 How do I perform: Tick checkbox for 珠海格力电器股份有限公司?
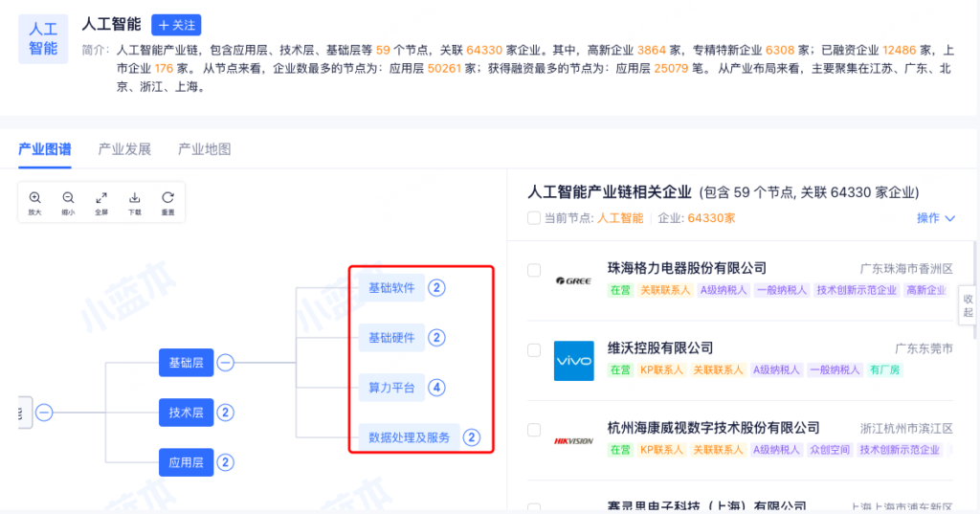534,270
